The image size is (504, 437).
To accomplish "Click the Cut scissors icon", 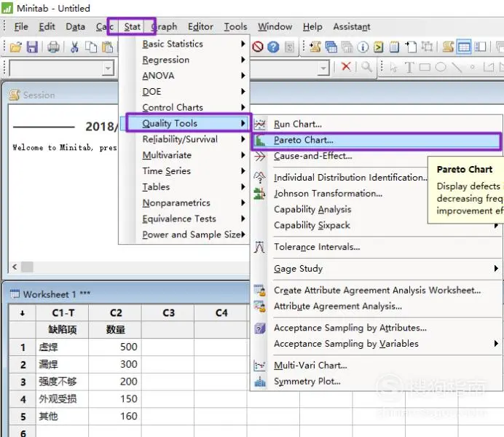I will coord(74,47).
